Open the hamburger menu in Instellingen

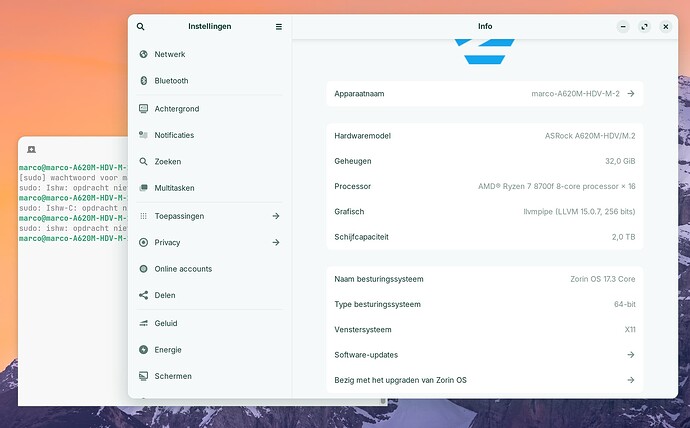pos(279,27)
